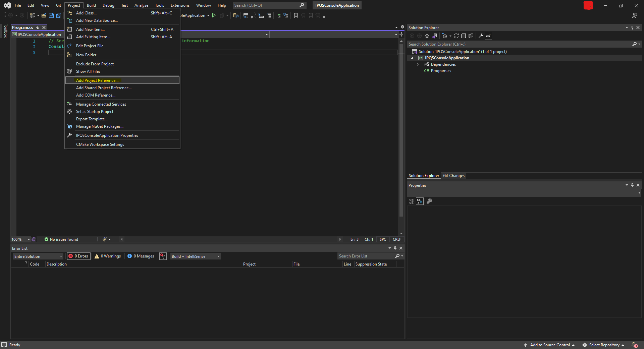
Task: Click Properties panel Categorized icon
Action: [x=412, y=201]
